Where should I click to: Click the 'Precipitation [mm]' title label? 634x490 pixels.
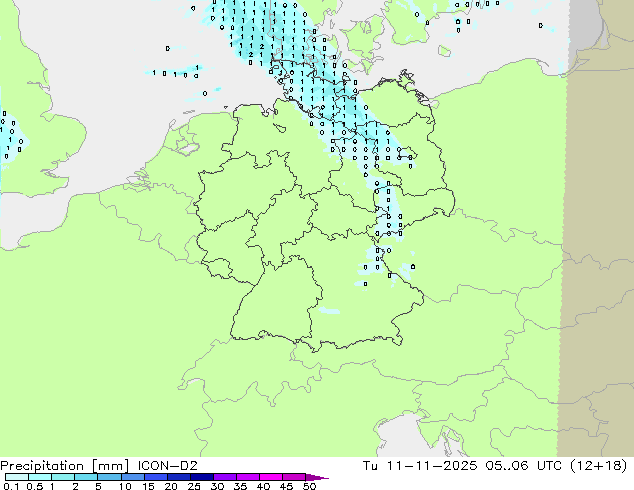(x=65, y=466)
